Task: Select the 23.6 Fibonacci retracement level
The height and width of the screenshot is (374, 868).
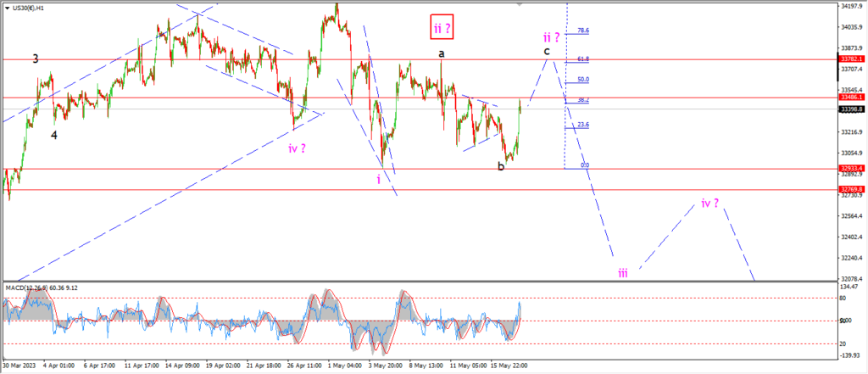Action: coord(582,125)
